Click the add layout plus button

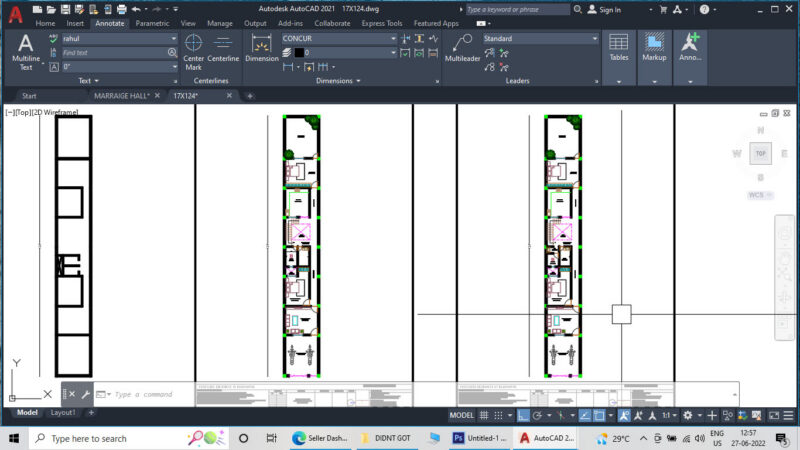[x=91, y=412]
